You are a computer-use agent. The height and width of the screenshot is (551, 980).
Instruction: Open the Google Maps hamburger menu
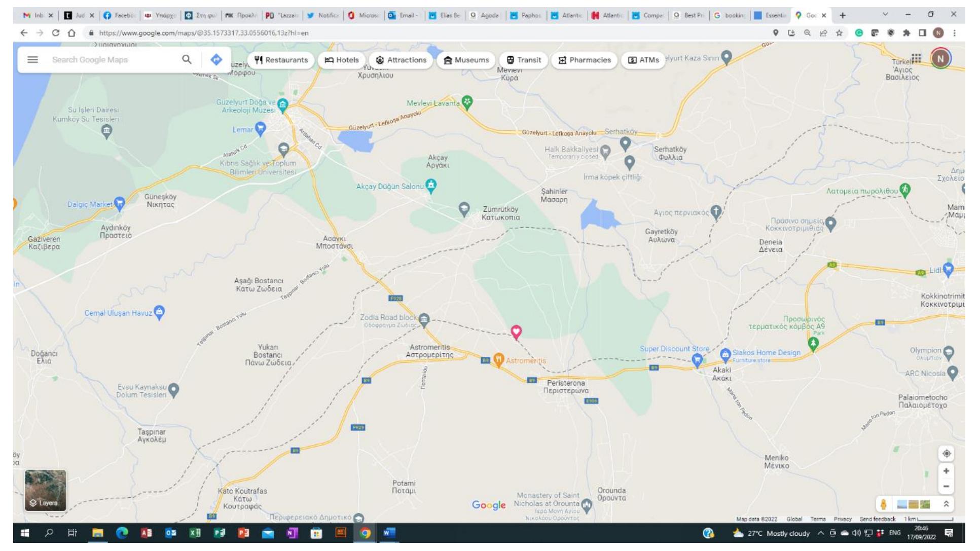(32, 60)
